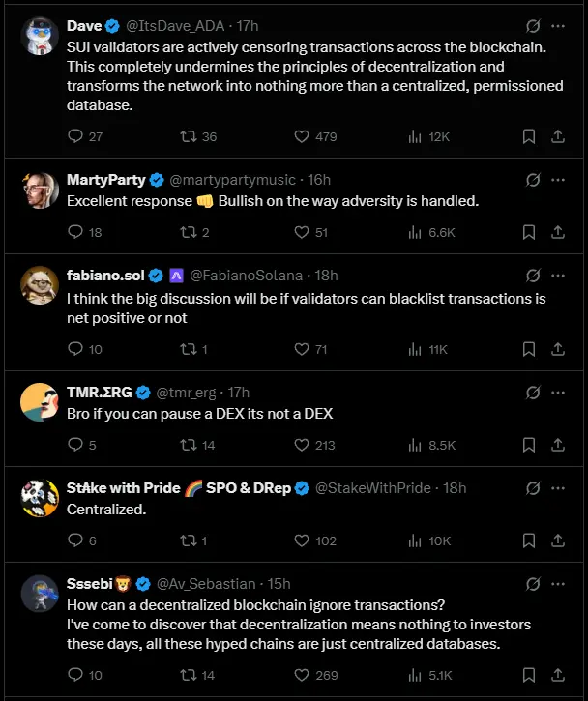Open more options menu on Dave's tweet
Screen dimensions: 588x701
tap(558, 26)
